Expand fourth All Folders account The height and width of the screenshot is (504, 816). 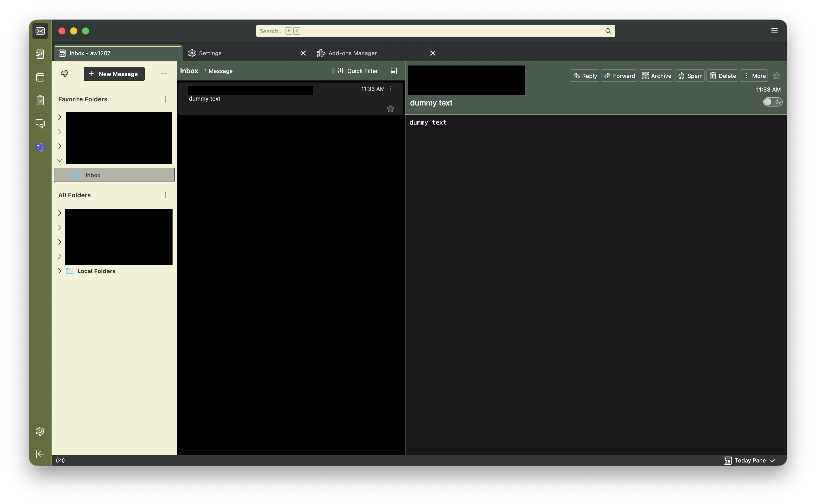[60, 256]
